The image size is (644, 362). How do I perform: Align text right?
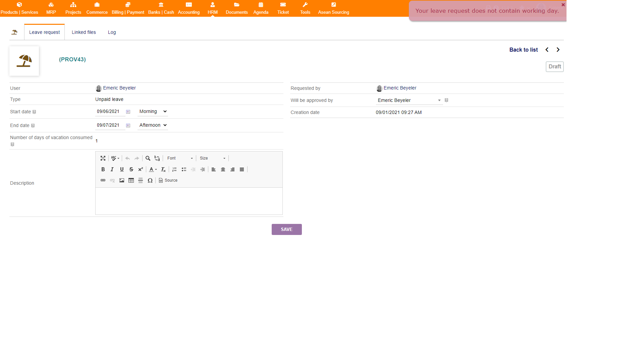coord(232,170)
